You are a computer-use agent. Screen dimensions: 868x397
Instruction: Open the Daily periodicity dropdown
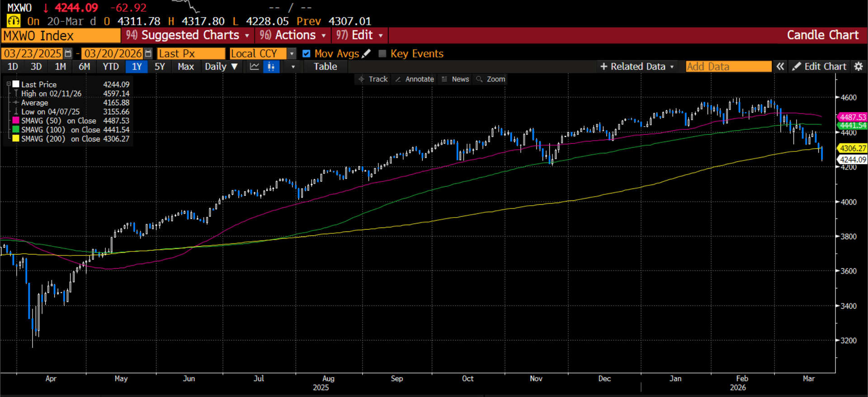tap(221, 66)
